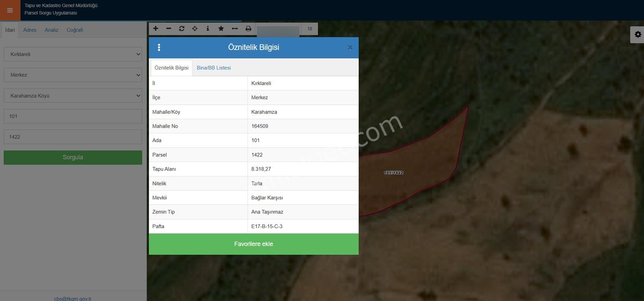The image size is (644, 301).
Task: Select the measure distance tool
Action: point(235,29)
